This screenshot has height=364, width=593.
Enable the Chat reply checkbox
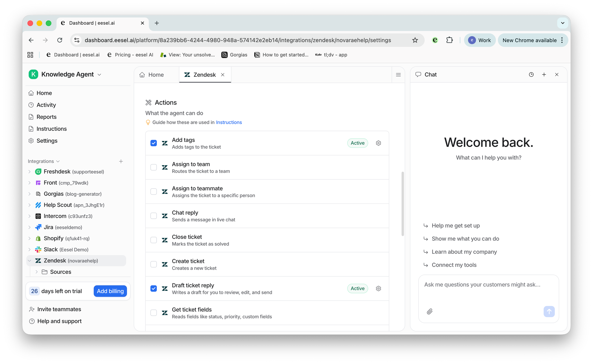[x=154, y=216]
